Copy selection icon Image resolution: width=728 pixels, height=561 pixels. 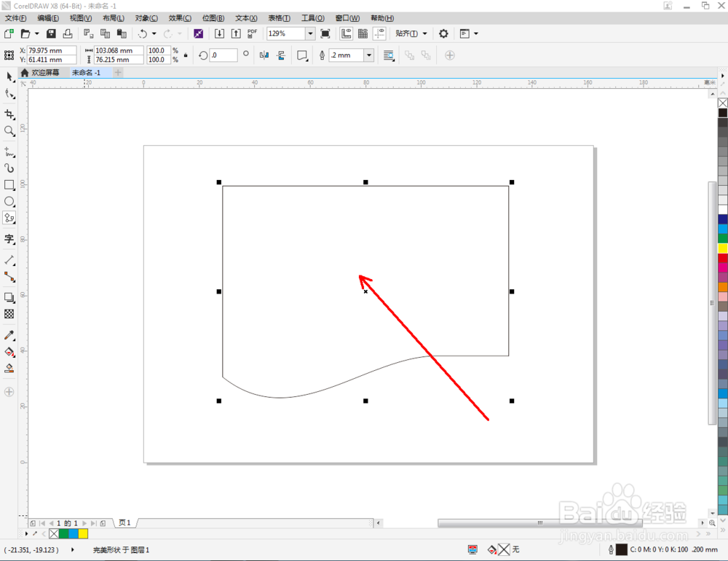[105, 34]
